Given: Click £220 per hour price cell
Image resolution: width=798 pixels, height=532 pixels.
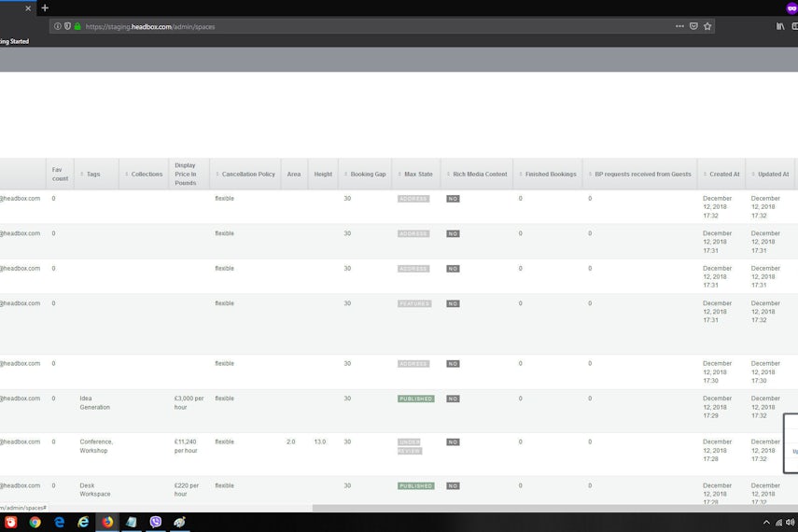Looking at the screenshot, I should [x=187, y=490].
